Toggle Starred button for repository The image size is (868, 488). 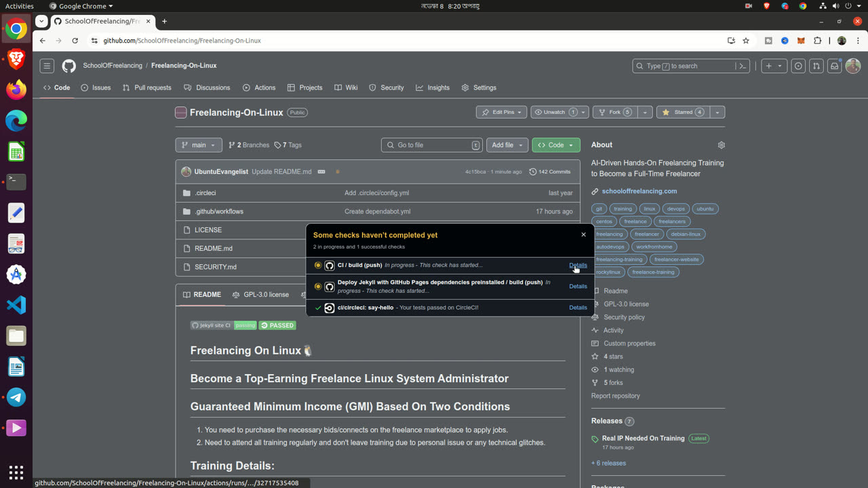pyautogui.click(x=683, y=112)
